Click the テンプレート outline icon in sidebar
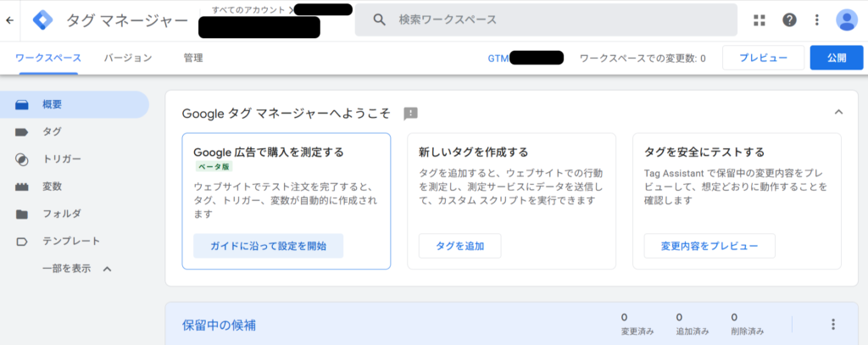This screenshot has width=868, height=345. 21,242
